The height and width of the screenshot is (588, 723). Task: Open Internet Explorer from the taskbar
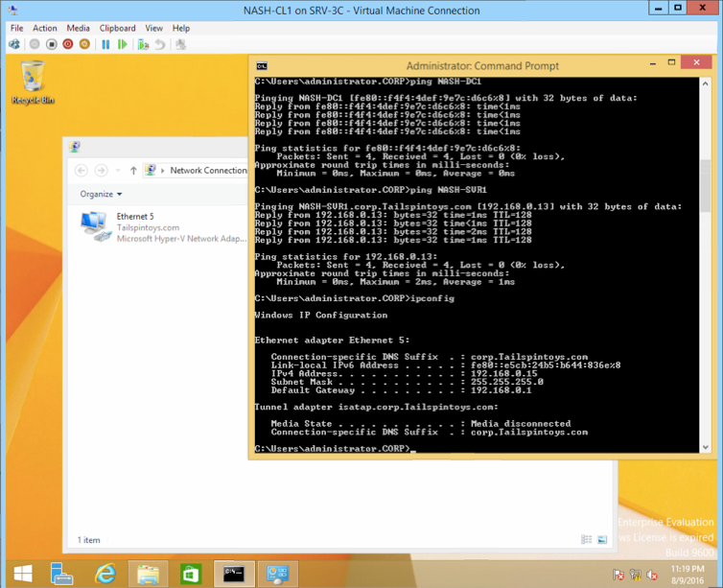105,574
